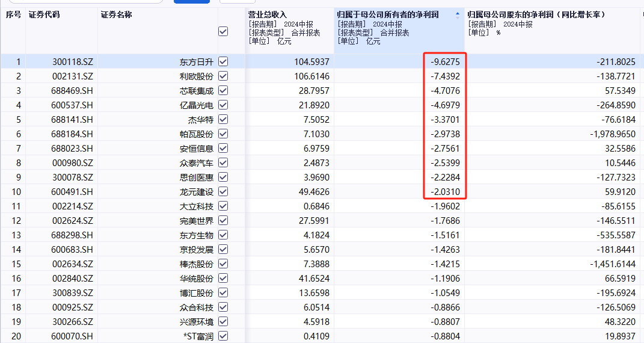Screen dimensions: 644x343
Task: Toggle the checkbox for 东方生物
Action: [223, 235]
